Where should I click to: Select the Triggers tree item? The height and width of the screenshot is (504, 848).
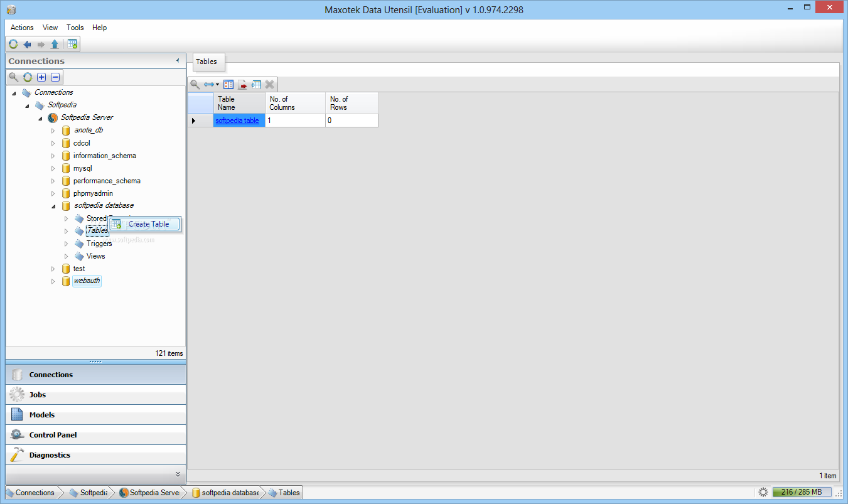(99, 244)
